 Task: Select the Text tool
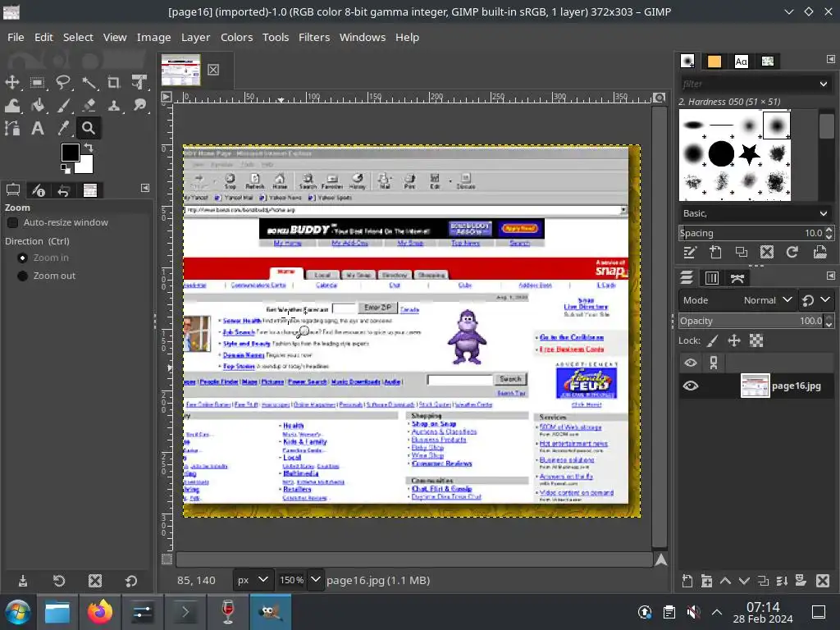pos(37,128)
